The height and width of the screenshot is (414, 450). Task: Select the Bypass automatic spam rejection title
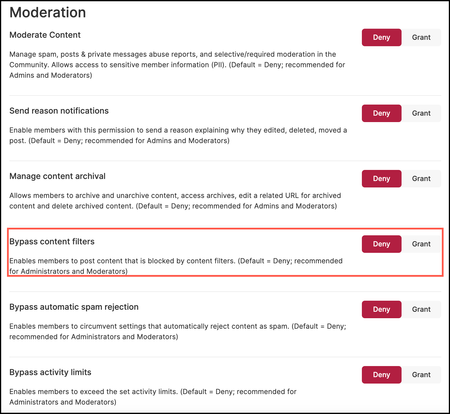click(74, 307)
